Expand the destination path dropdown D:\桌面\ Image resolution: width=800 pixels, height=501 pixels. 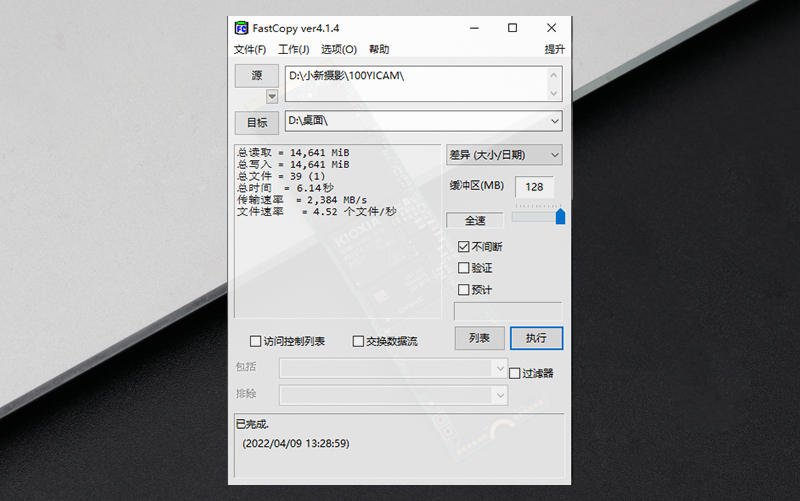(555, 121)
